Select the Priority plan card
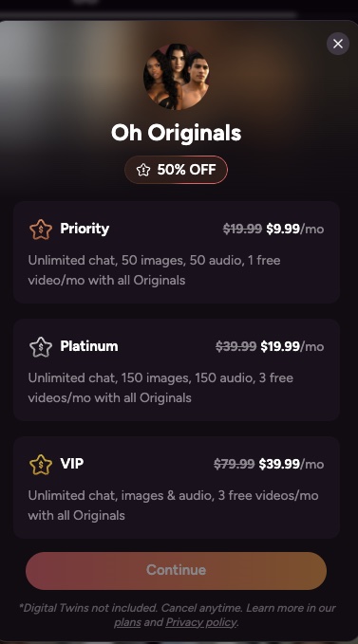 pos(177,252)
